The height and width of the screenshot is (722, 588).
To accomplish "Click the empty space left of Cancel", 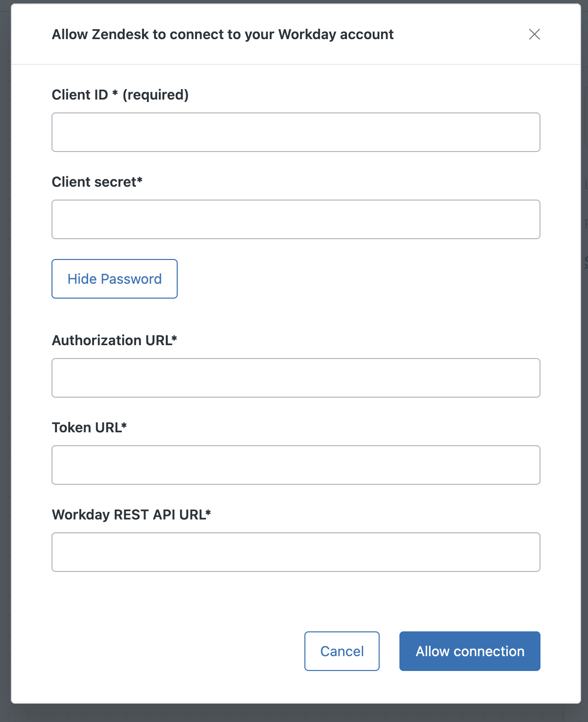I will (x=173, y=651).
